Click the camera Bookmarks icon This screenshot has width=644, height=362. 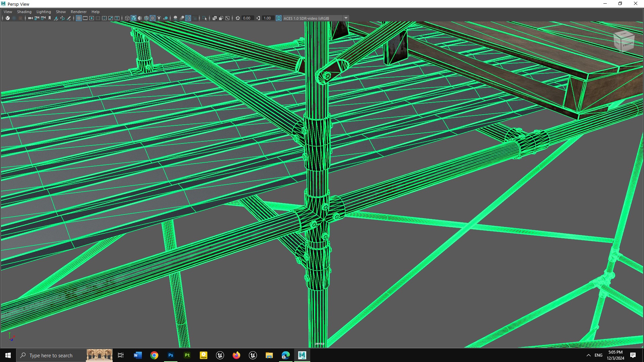click(x=50, y=18)
